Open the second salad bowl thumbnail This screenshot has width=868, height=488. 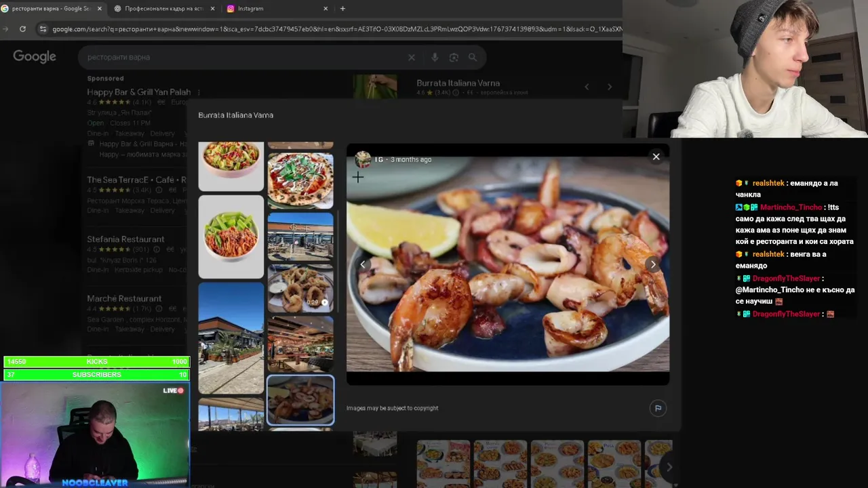point(231,237)
